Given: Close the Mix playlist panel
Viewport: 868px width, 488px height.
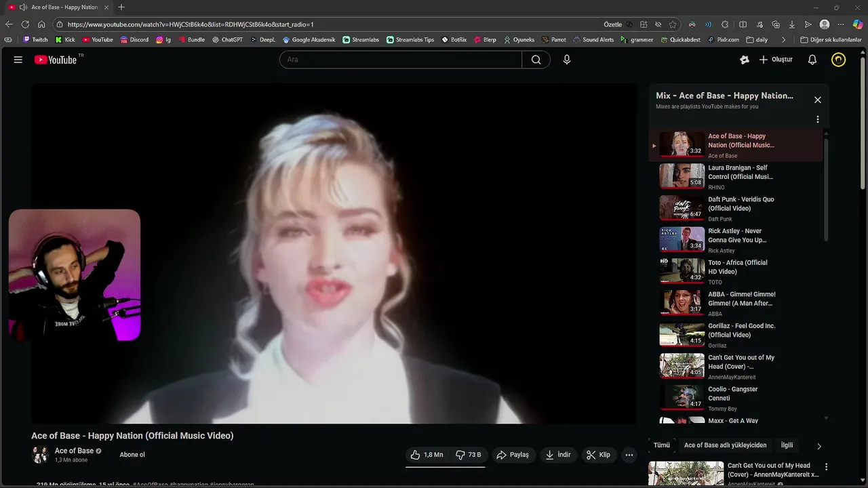Looking at the screenshot, I should click(x=818, y=100).
